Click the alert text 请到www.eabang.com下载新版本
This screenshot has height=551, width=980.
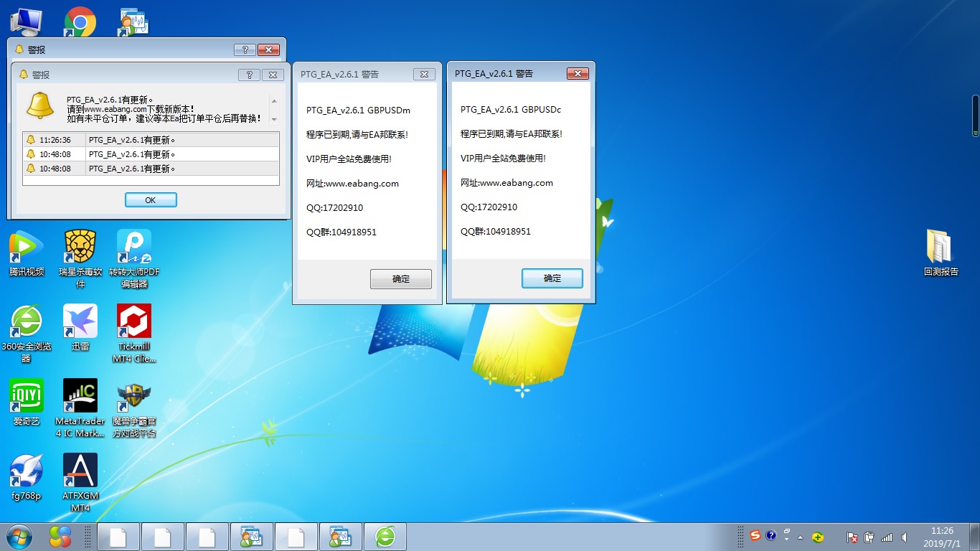130,109
